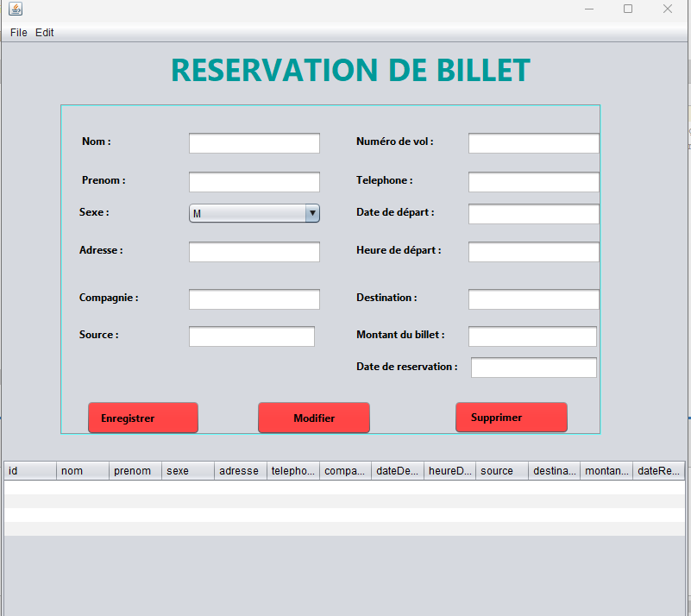Viewport: 691px width, 616px height.
Task: Focus the Nom text field
Action: click(x=254, y=143)
